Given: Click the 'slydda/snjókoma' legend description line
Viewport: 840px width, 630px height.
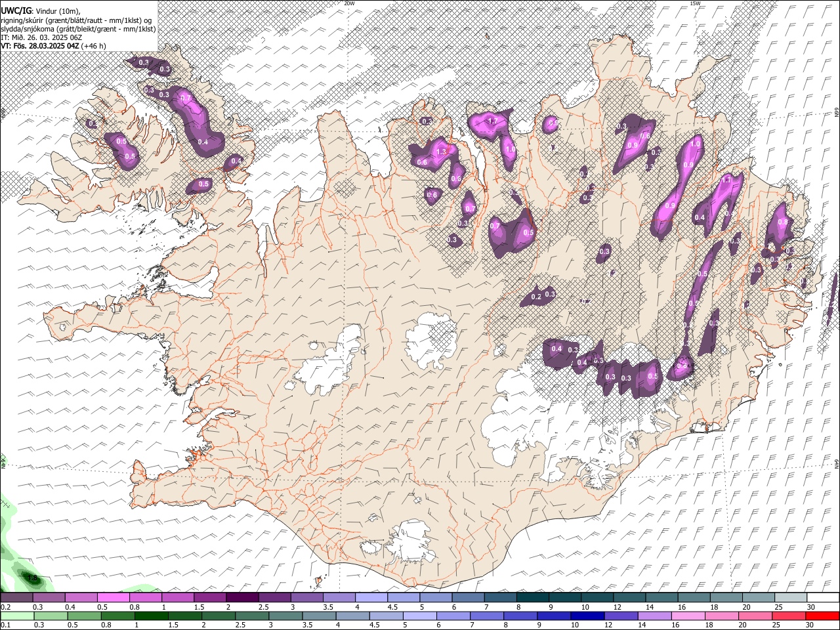Looking at the screenshot, I should tap(78, 29).
